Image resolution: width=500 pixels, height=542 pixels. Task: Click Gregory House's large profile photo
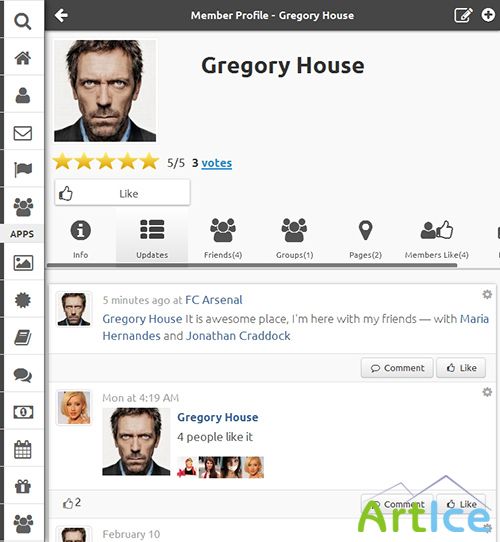(x=105, y=91)
